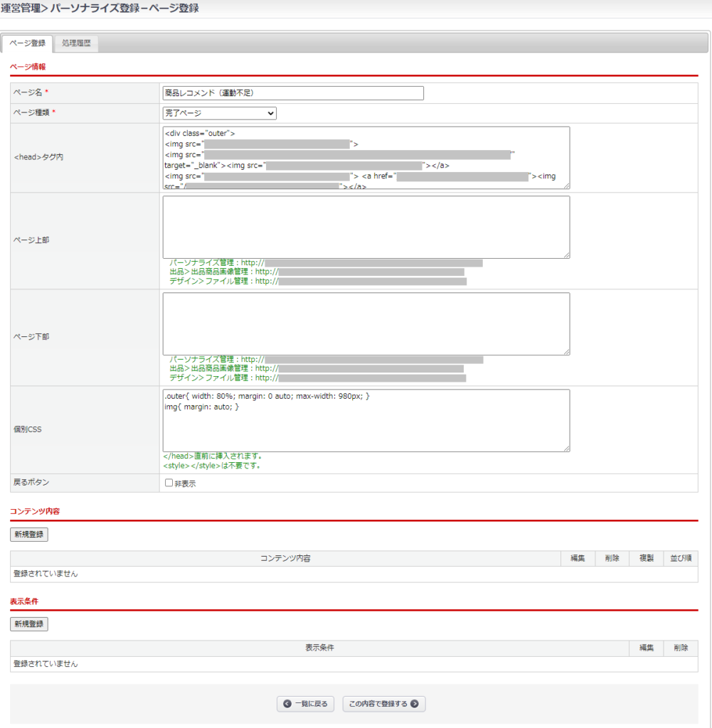Click the right arrow icon on この内容で登録する
712x728 pixels.
414,704
